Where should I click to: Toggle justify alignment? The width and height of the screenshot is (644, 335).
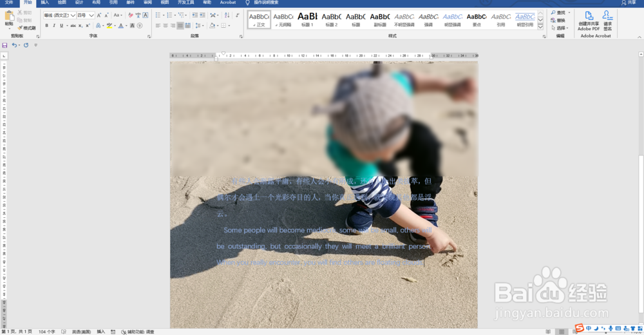180,26
